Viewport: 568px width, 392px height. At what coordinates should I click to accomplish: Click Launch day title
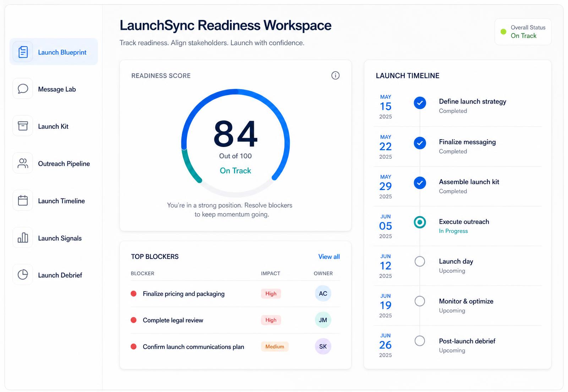point(456,261)
